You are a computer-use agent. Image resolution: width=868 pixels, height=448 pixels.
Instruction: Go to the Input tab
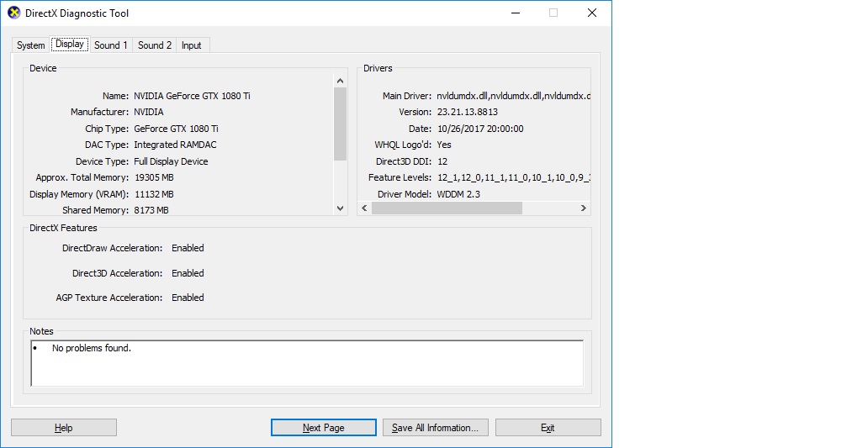tap(192, 45)
